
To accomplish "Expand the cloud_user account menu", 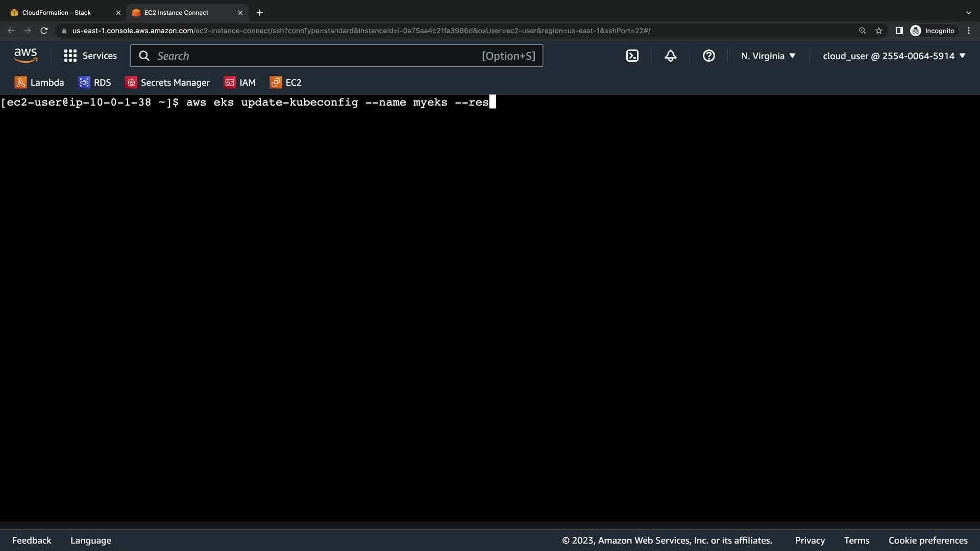I will coord(894,56).
